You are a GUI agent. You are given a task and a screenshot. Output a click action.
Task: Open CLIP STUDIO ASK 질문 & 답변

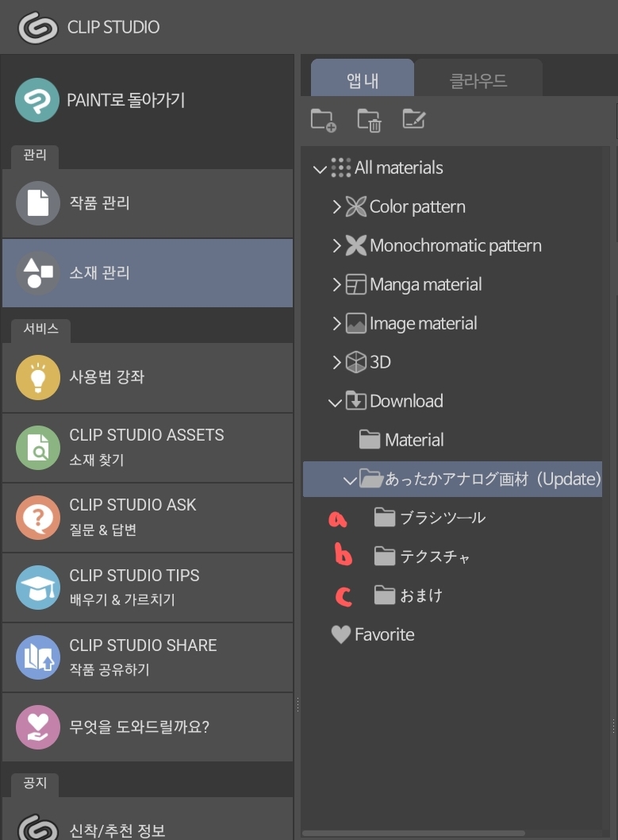coord(148,518)
